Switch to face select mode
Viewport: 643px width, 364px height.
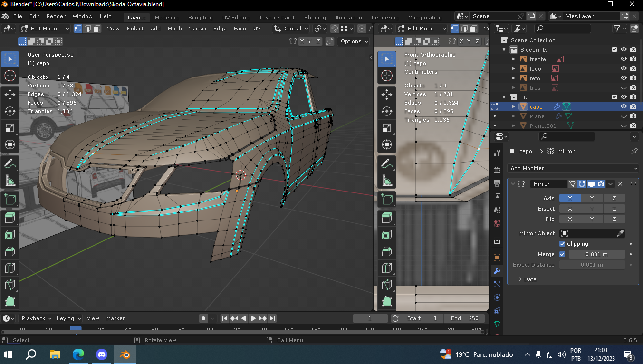point(97,29)
